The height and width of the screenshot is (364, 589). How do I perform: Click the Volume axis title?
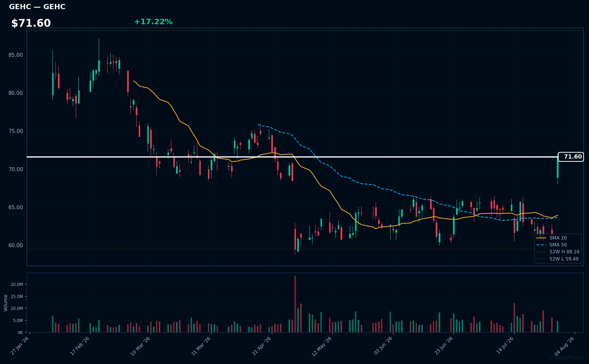pos(5,303)
